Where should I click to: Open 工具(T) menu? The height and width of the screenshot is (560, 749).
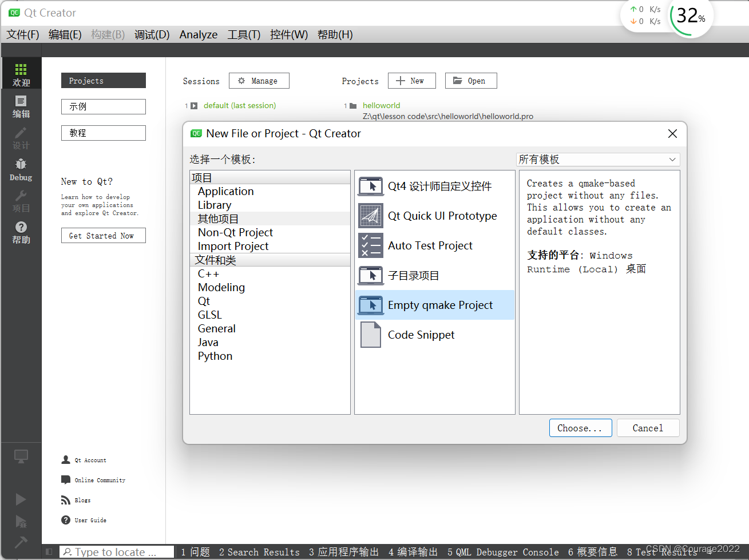tap(244, 34)
